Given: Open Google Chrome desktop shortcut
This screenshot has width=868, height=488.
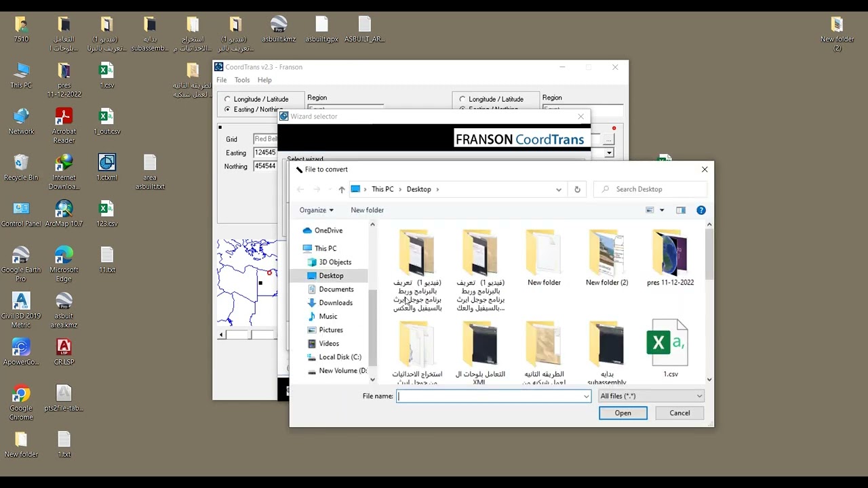Looking at the screenshot, I should tap(21, 402).
